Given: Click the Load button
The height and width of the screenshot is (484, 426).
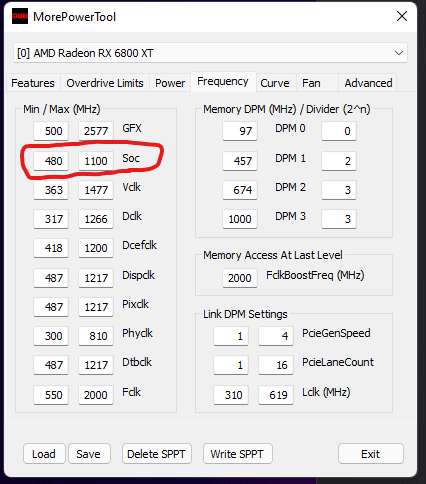Looking at the screenshot, I should (44, 454).
